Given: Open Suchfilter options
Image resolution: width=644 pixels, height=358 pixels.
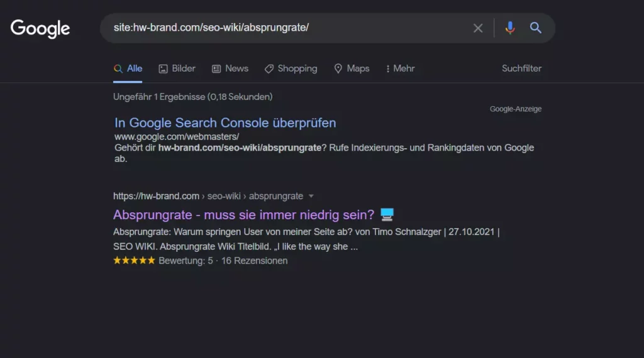Looking at the screenshot, I should point(521,68).
